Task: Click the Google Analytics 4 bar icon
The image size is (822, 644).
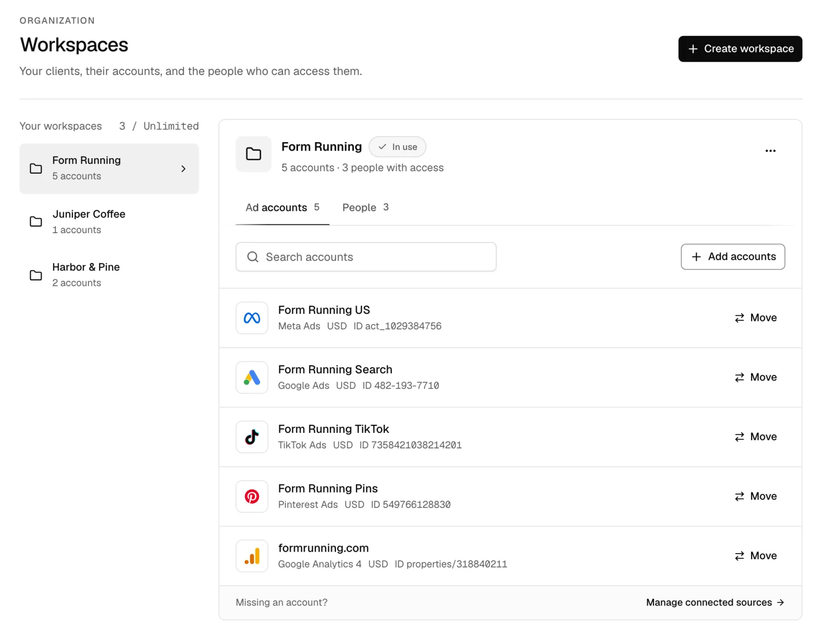Action: [252, 556]
